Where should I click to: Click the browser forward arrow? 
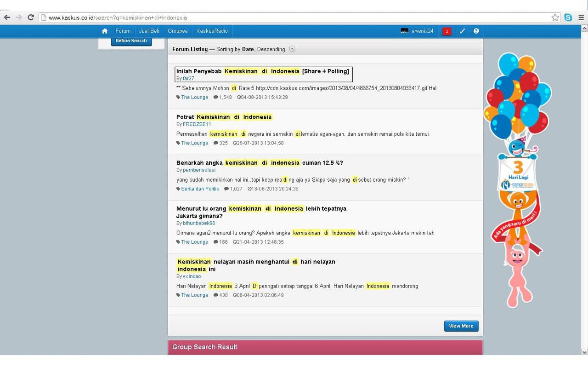point(19,17)
